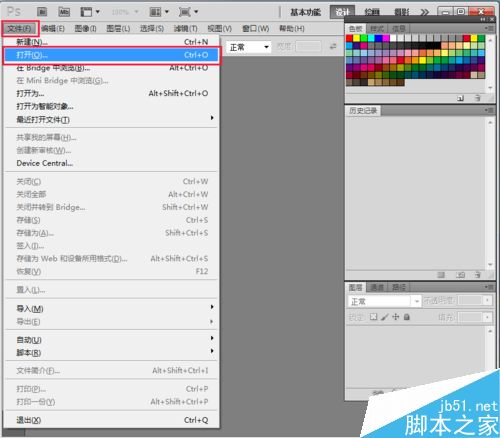Toggle lock all padlock in Layers panel
This screenshot has height=438, width=500.
pos(406,317)
